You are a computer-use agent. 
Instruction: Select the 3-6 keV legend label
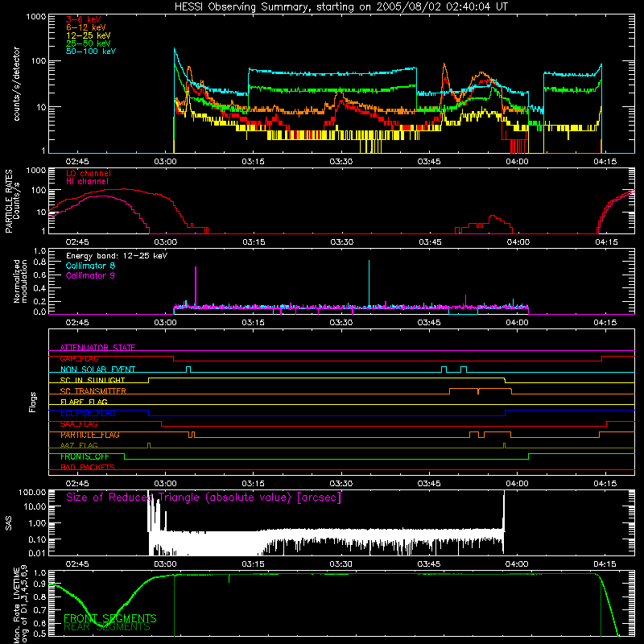tap(84, 19)
